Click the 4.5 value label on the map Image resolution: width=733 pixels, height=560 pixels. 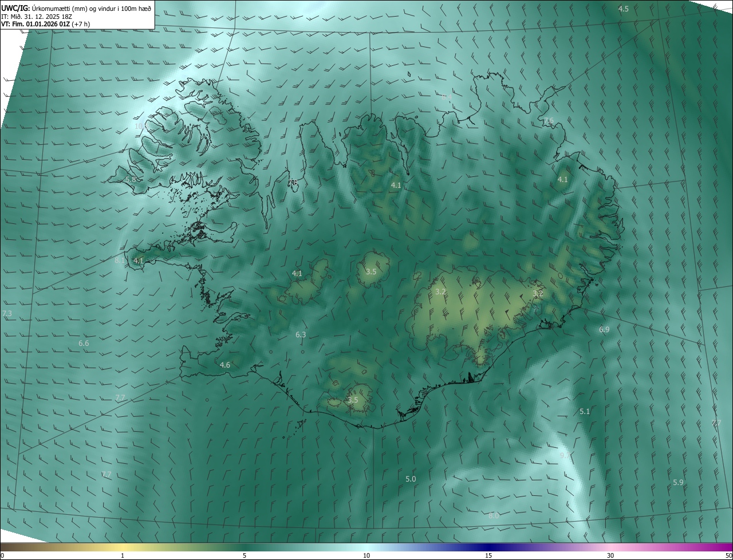tap(624, 9)
